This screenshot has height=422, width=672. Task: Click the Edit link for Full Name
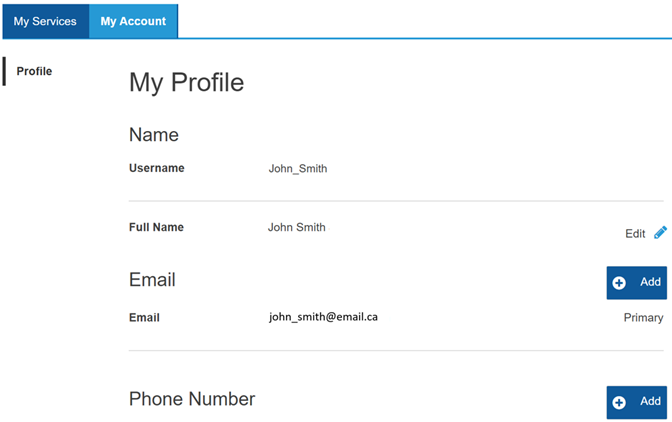pyautogui.click(x=635, y=233)
